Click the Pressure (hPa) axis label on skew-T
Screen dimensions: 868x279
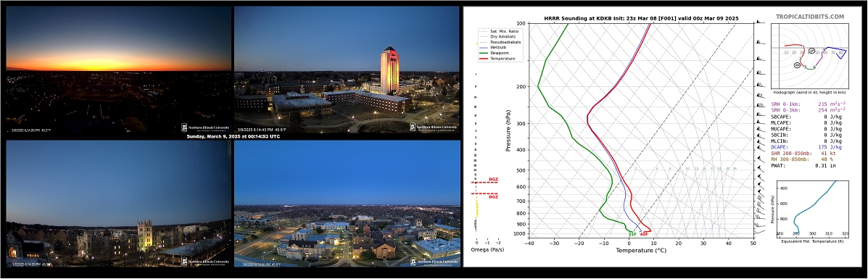click(x=508, y=130)
